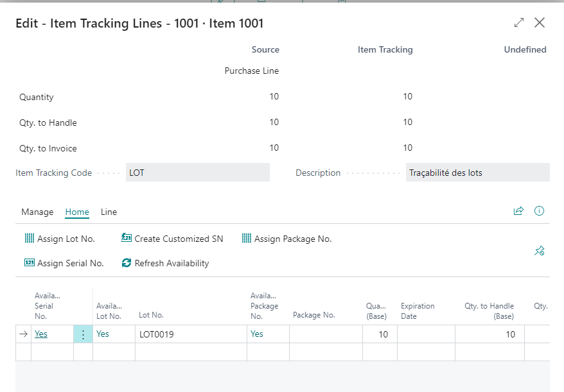Viewport: 564px width, 392px height.
Task: Click the Create Customized SN label
Action: pyautogui.click(x=179, y=239)
